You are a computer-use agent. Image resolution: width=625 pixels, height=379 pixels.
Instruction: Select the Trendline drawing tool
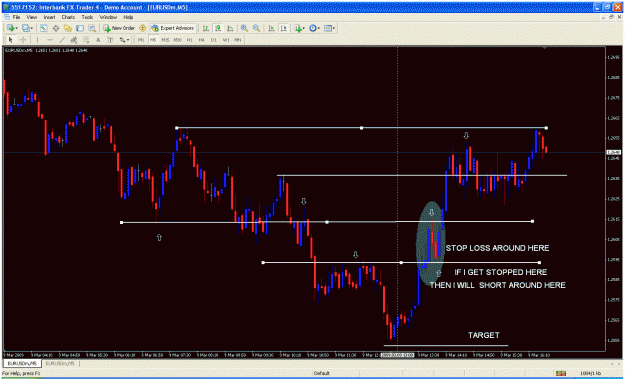62,40
